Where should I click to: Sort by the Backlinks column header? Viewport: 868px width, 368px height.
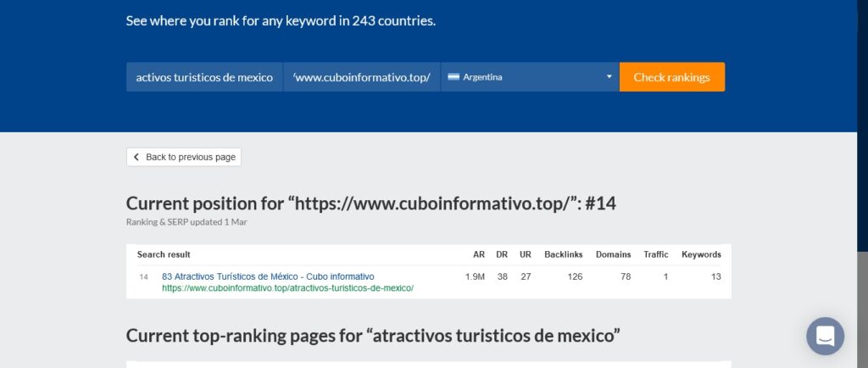coord(564,254)
